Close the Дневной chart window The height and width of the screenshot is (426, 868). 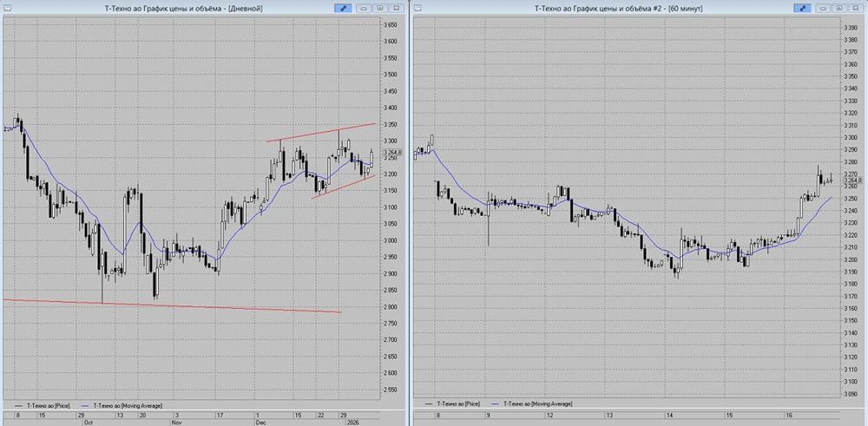[396, 8]
